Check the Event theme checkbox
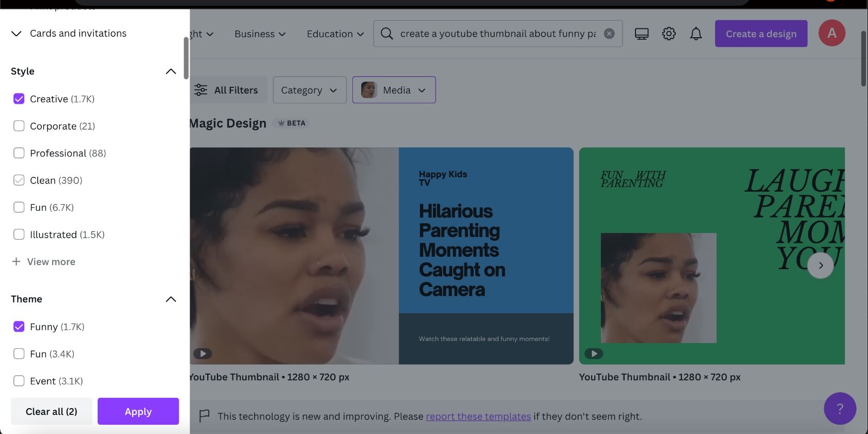 coord(19,381)
